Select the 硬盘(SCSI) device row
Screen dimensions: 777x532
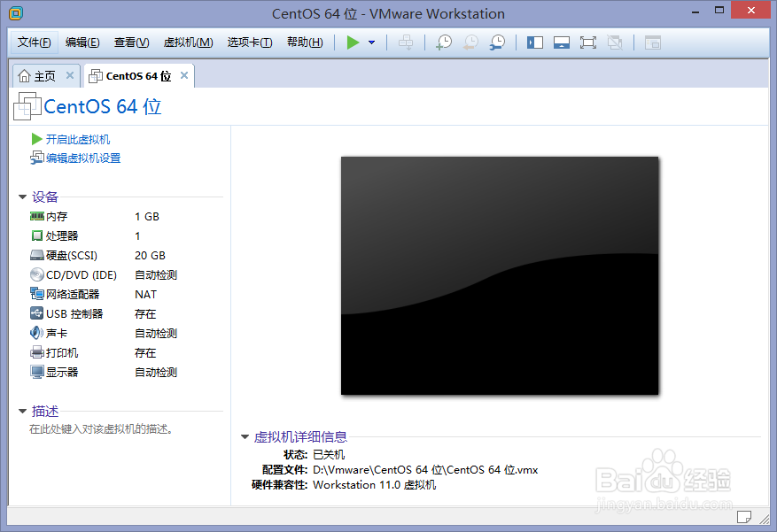104,256
